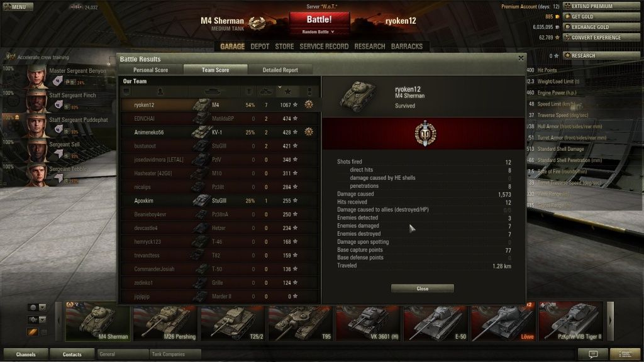
Task: Sort team list by kills column icon
Action: pos(266,91)
